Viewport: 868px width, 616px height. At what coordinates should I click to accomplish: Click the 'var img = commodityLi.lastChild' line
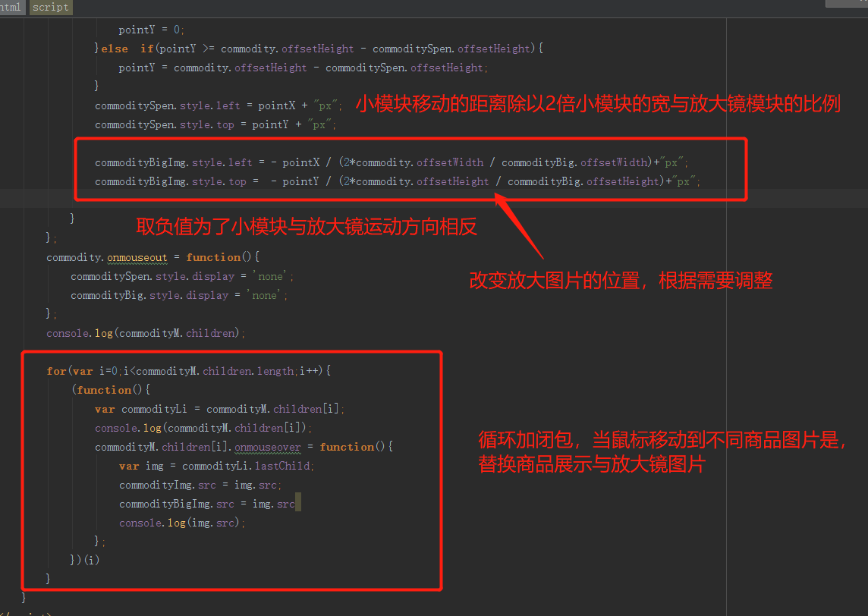216,466
